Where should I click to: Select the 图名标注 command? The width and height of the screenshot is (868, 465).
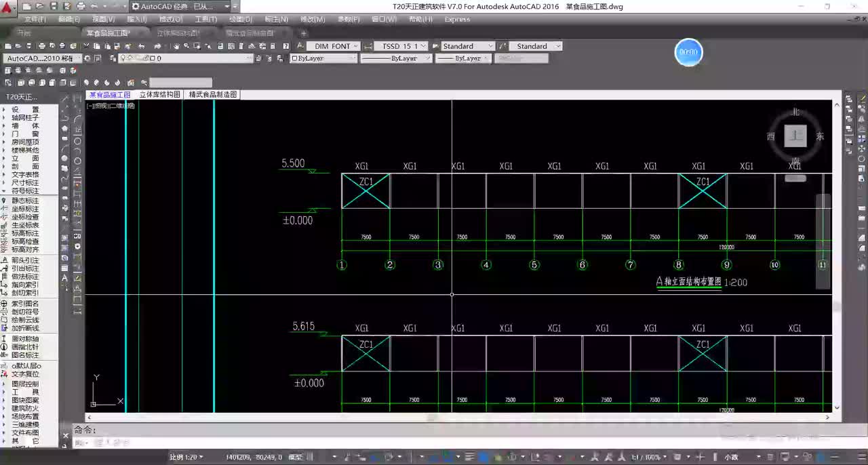[x=24, y=355]
